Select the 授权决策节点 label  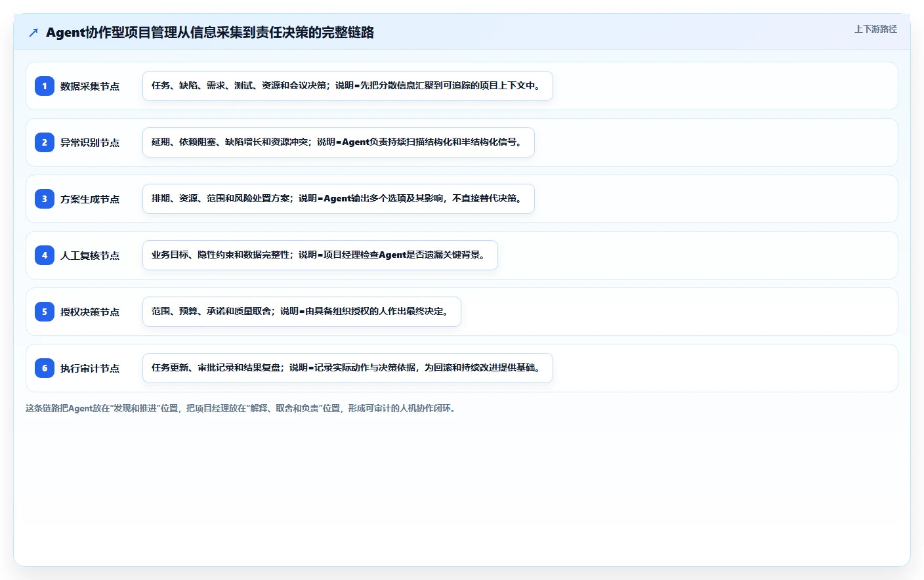click(90, 312)
